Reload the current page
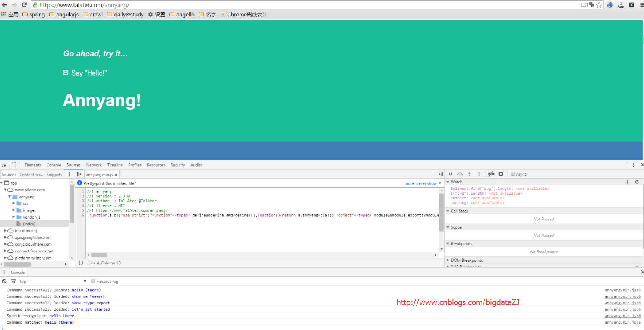Image resolution: width=644 pixels, height=330 pixels. tap(24, 5)
